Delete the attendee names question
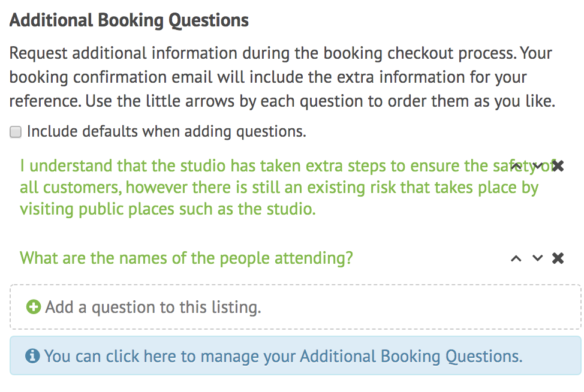The height and width of the screenshot is (392, 584). point(558,258)
